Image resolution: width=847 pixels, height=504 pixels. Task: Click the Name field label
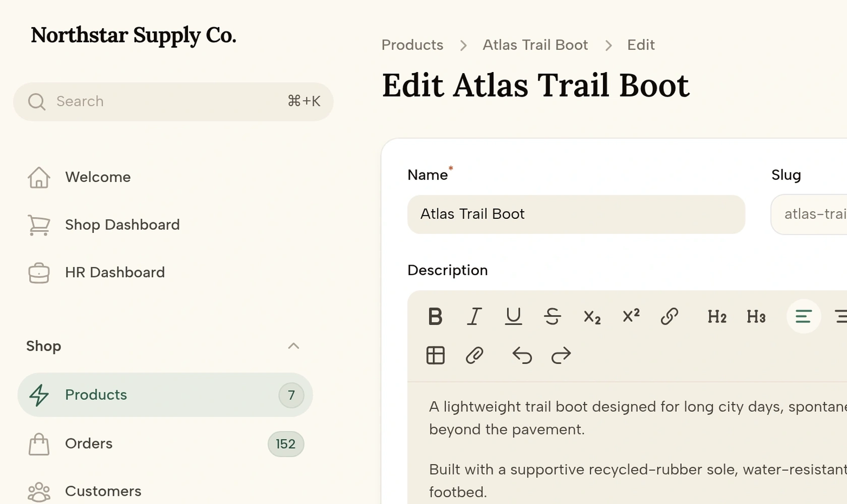click(428, 175)
